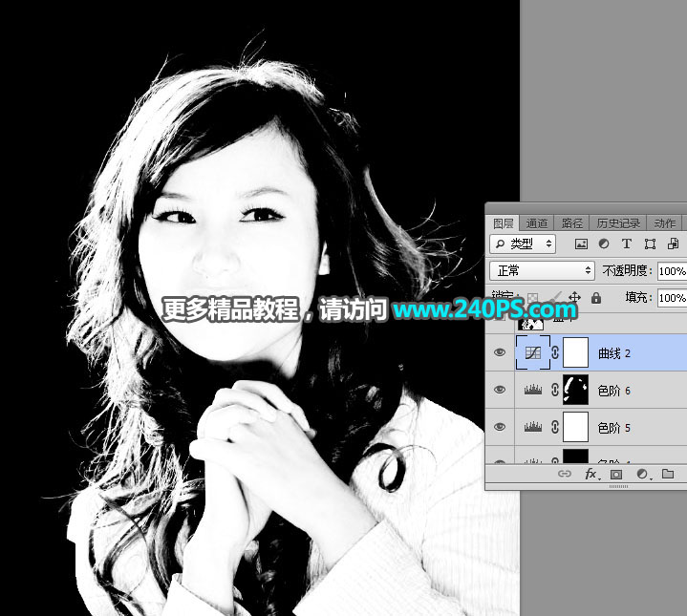Click the new group folder icon

point(668,474)
